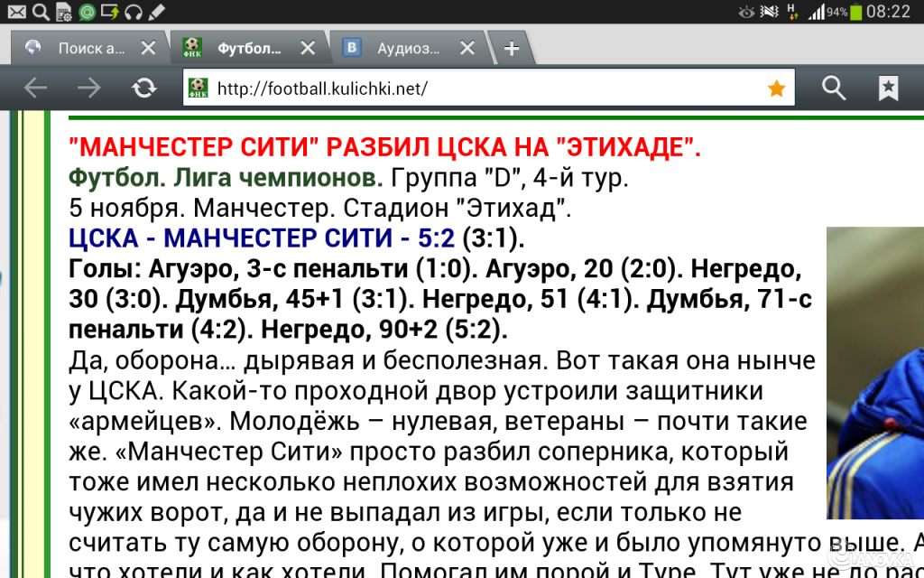Tap the orange bookmark star in address bar
Screen dimensions: 924x578
click(776, 88)
